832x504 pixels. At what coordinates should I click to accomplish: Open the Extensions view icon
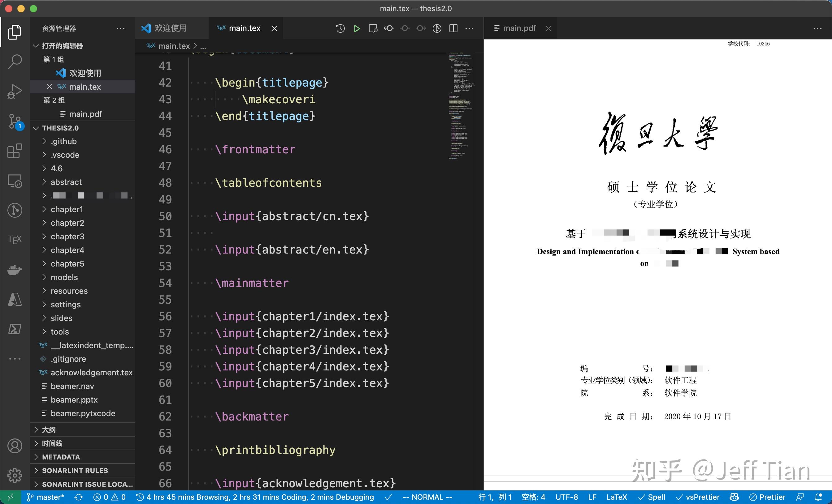tap(15, 151)
